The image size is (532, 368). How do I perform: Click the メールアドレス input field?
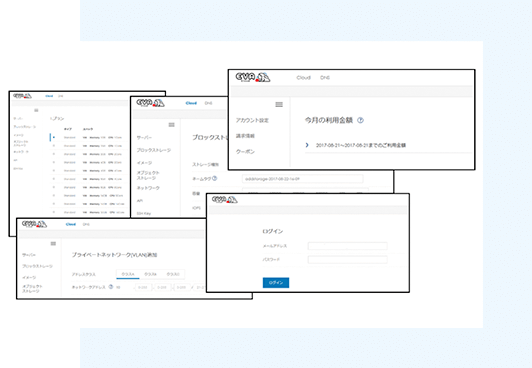347,246
